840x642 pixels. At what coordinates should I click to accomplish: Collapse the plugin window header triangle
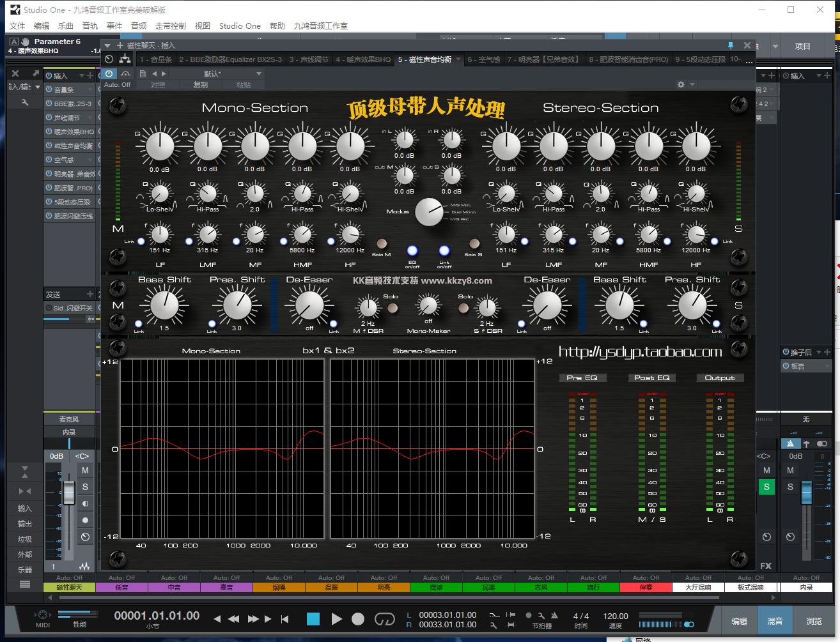click(107, 45)
